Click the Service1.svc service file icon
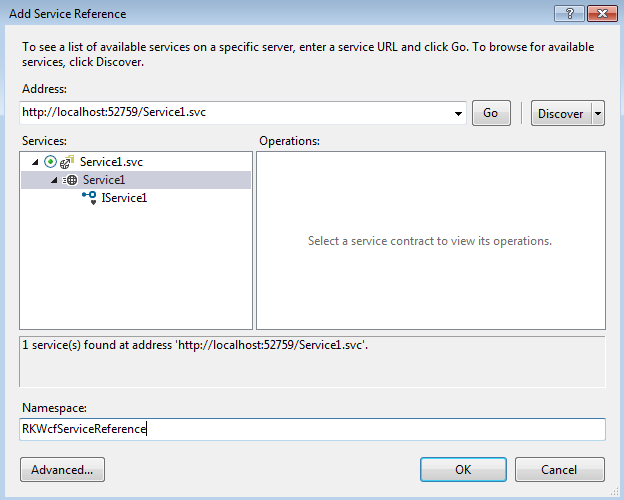Screen dimensions: 624x500 68,162
